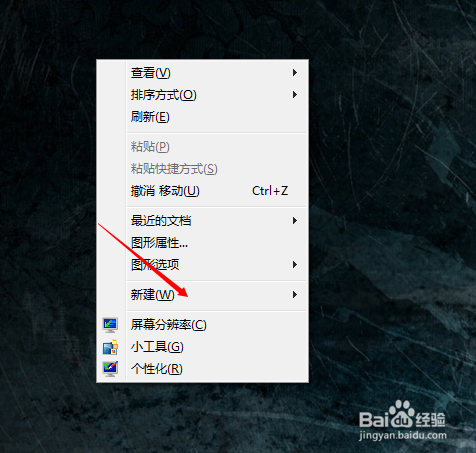Click the screen resolution monitor icon

point(110,325)
